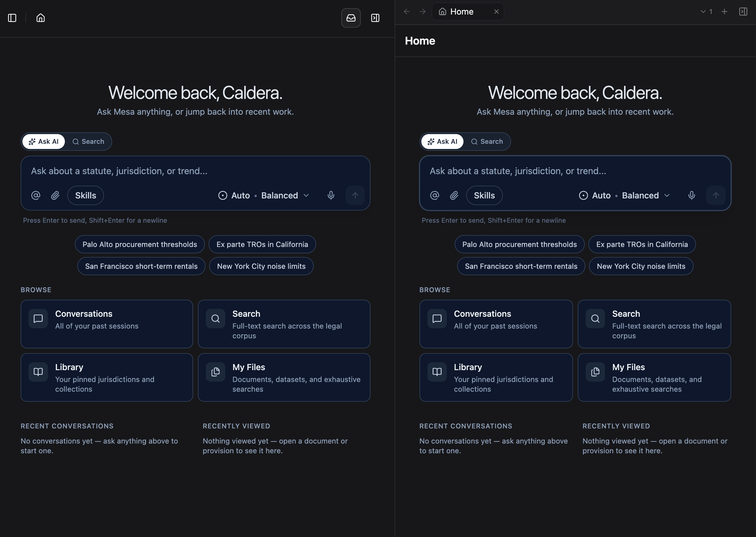Screen dimensions: 756x537
Task: Click the @ mention icon in the right pane
Action: click(x=434, y=195)
